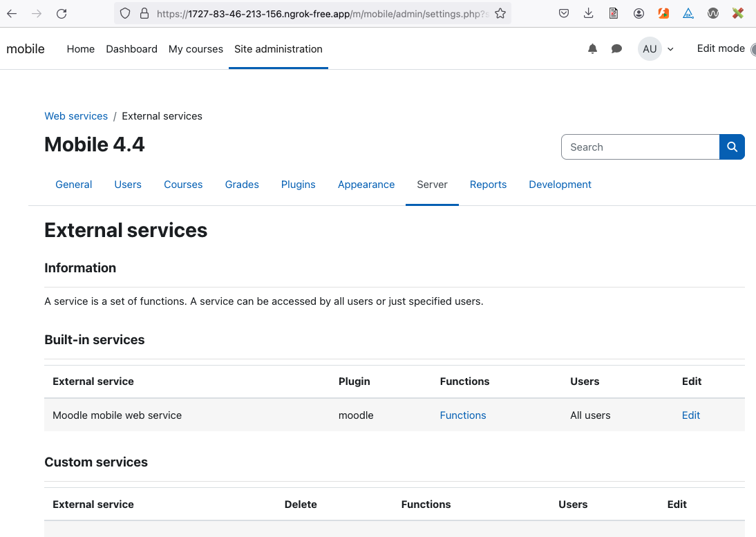Click the 'All users' table cell
The width and height of the screenshot is (756, 537).
590,415
